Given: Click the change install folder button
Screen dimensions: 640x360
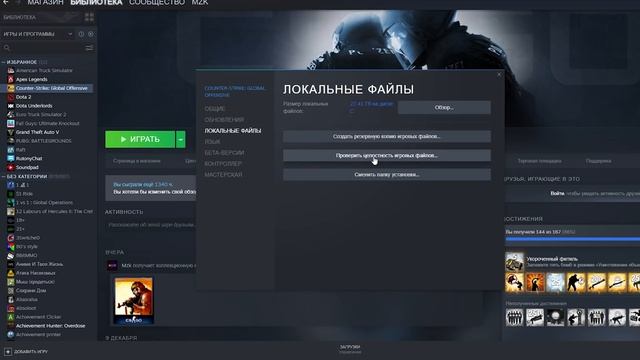Looking at the screenshot, I should point(387,175).
